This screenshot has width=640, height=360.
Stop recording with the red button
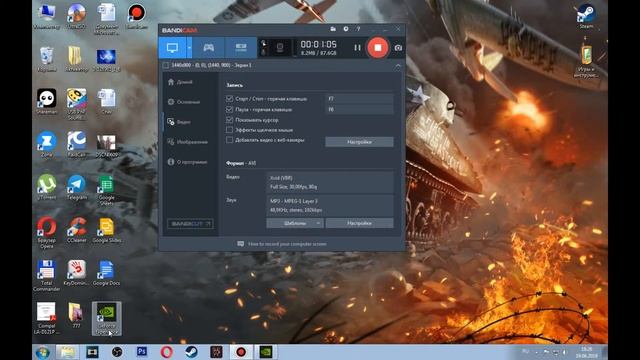(378, 48)
